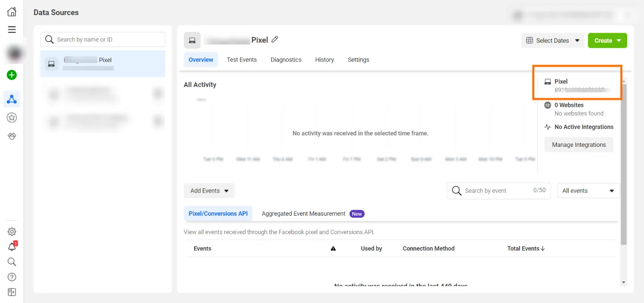This screenshot has width=644, height=303.
Task: Open the Settings gear icon
Action: coord(11,231)
